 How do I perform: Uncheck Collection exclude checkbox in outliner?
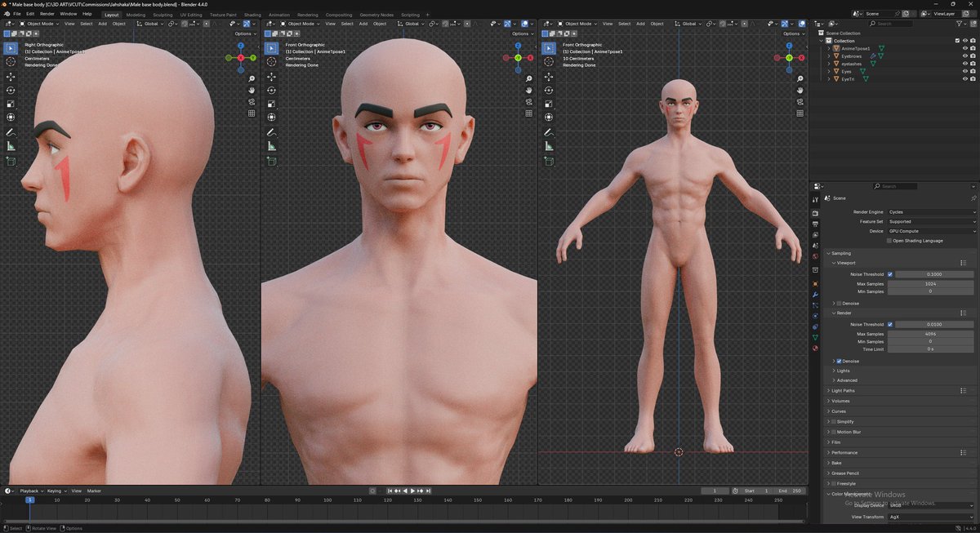pos(958,41)
